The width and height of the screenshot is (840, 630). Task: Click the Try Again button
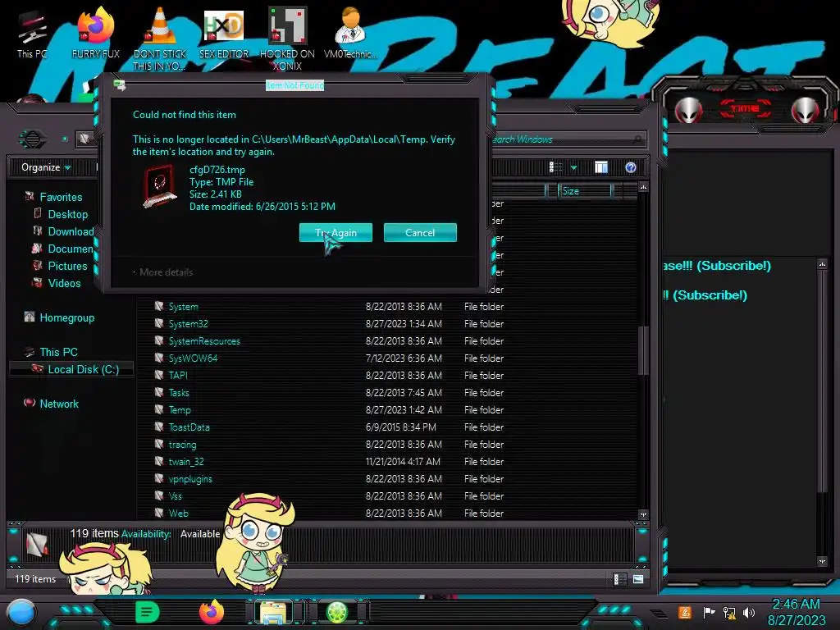(x=336, y=232)
